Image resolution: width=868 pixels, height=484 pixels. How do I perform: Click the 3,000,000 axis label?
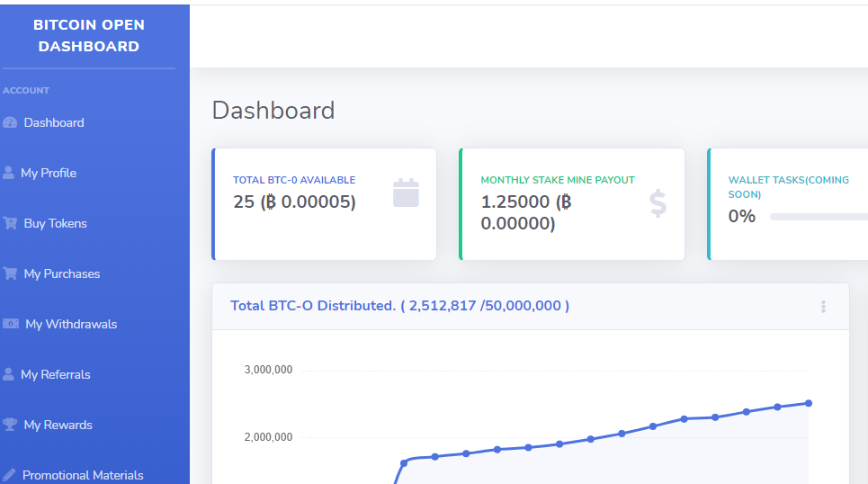point(268,370)
